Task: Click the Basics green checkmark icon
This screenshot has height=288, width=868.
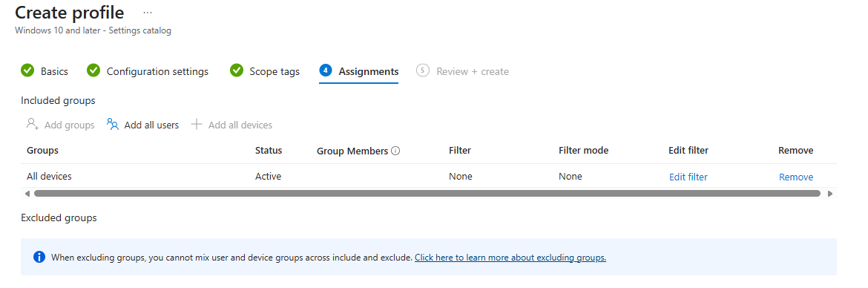Action: point(27,71)
